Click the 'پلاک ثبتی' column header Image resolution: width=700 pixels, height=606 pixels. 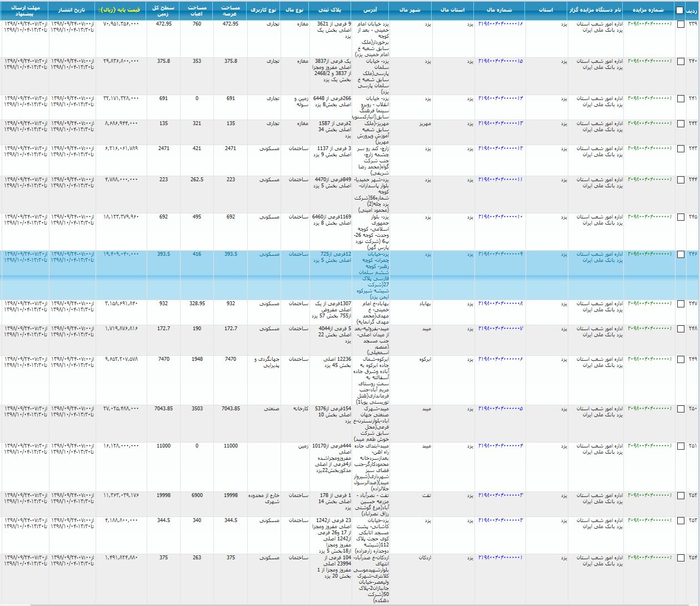331,10
